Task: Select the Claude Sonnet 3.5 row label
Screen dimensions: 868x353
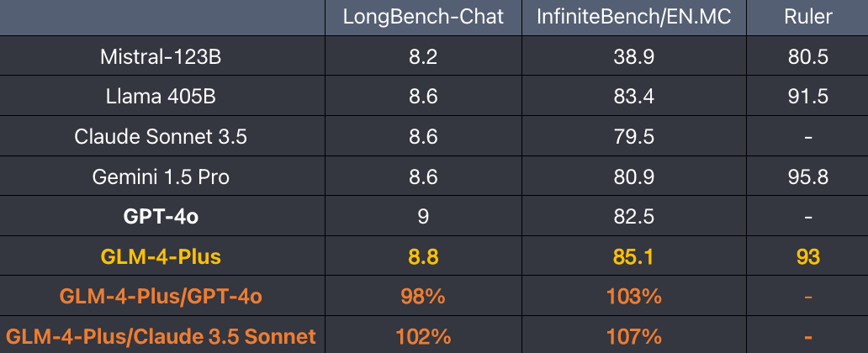Action: tap(161, 137)
